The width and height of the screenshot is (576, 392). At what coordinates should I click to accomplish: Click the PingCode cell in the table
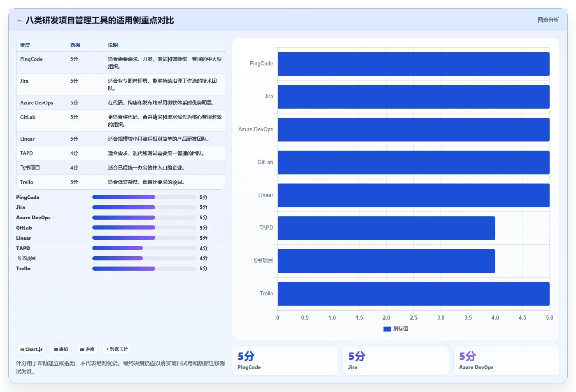(31, 59)
